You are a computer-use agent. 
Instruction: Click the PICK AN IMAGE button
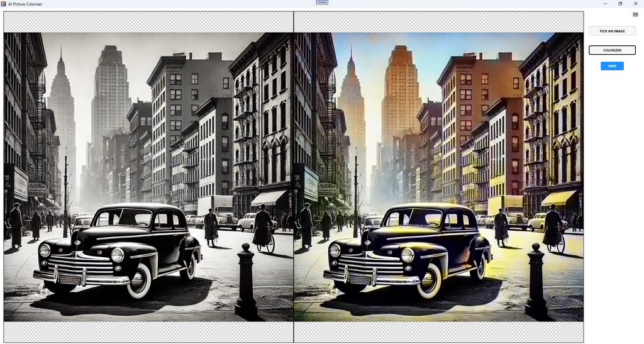pos(612,31)
